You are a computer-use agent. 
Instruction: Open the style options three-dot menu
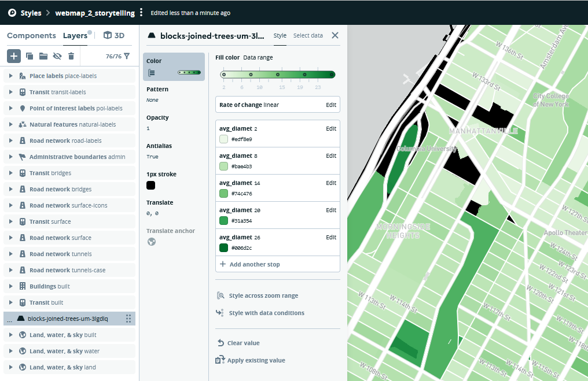pos(141,13)
